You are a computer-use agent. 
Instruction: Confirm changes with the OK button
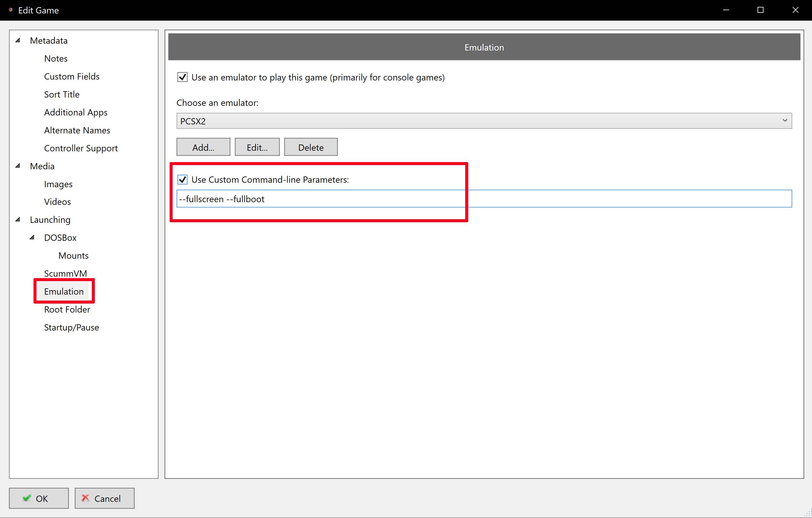(39, 498)
